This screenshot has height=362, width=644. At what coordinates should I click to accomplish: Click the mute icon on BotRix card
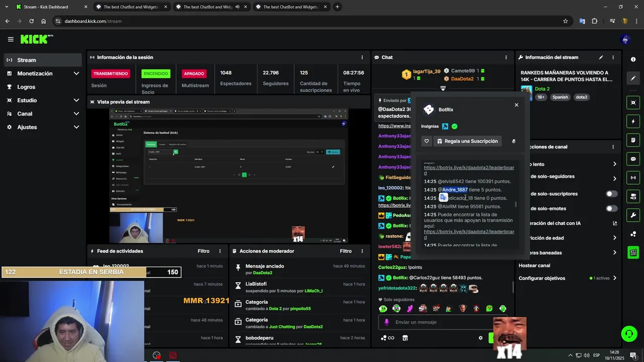(514, 141)
